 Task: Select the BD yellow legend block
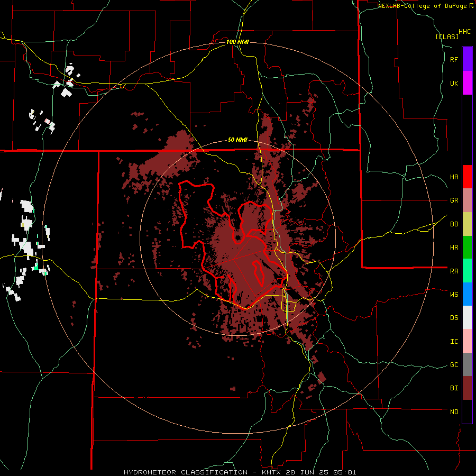(x=467, y=224)
